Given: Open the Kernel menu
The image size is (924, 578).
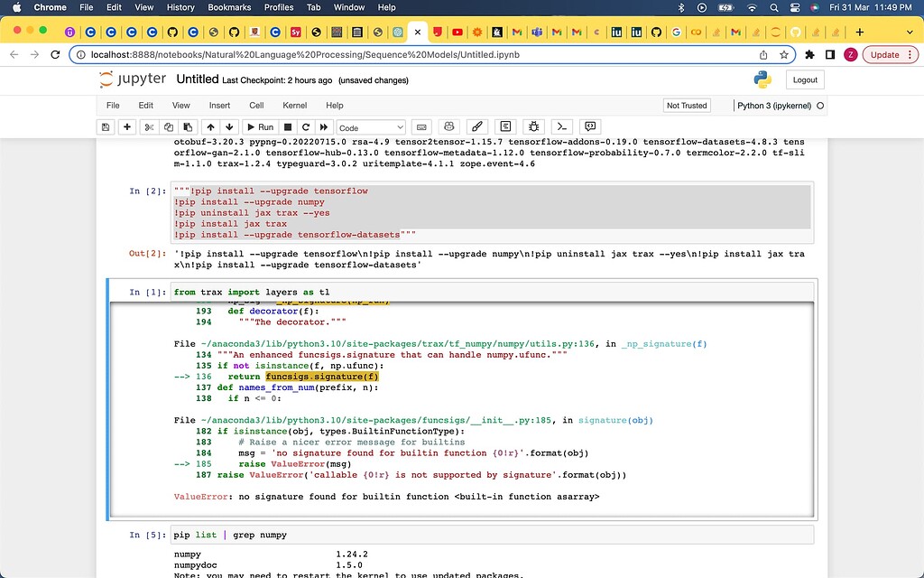Looking at the screenshot, I should [294, 106].
